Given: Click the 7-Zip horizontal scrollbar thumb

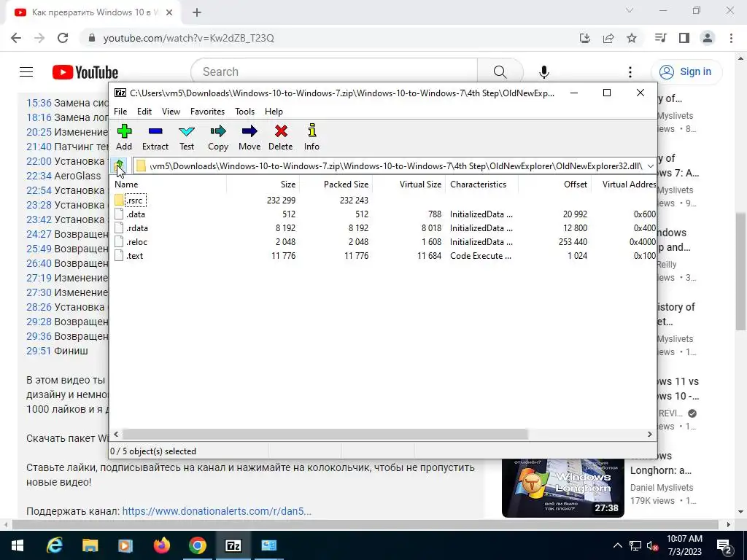Looking at the screenshot, I should [x=325, y=435].
